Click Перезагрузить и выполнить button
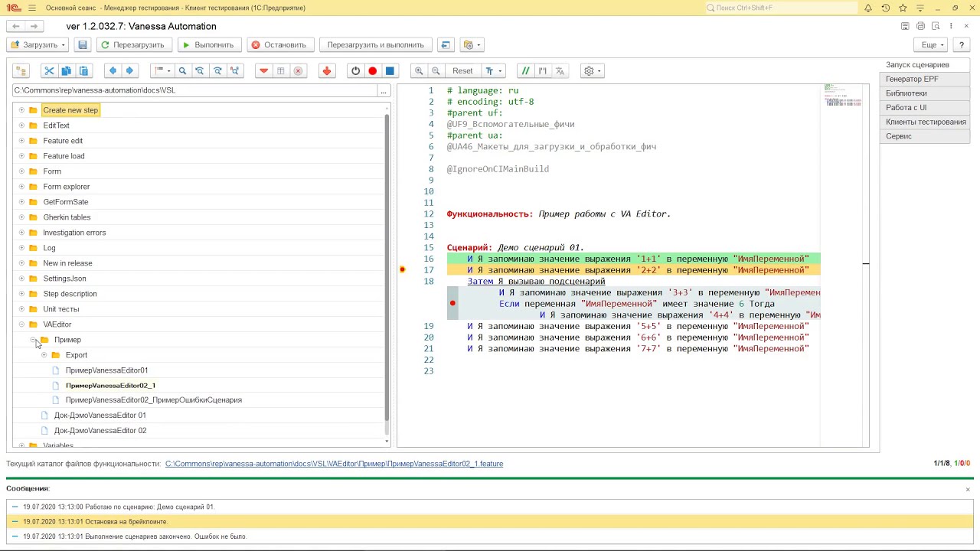 (375, 45)
